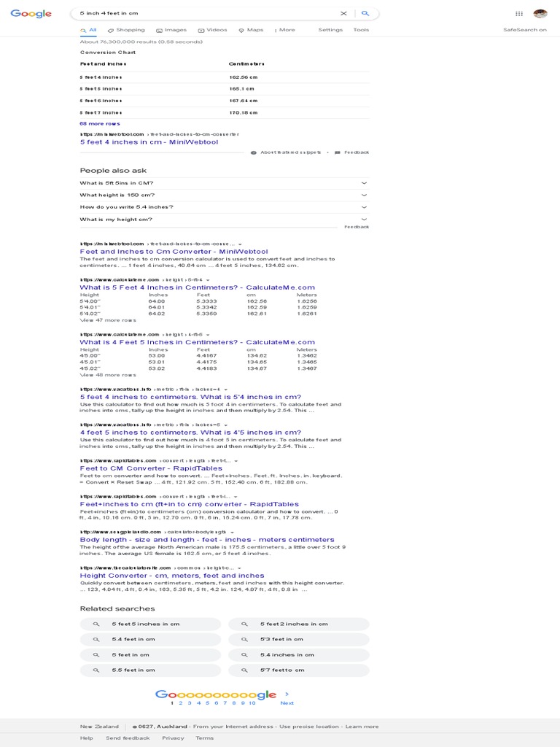The image size is (560, 747).
Task: Open the Google apps grid icon
Action: pos(519,13)
